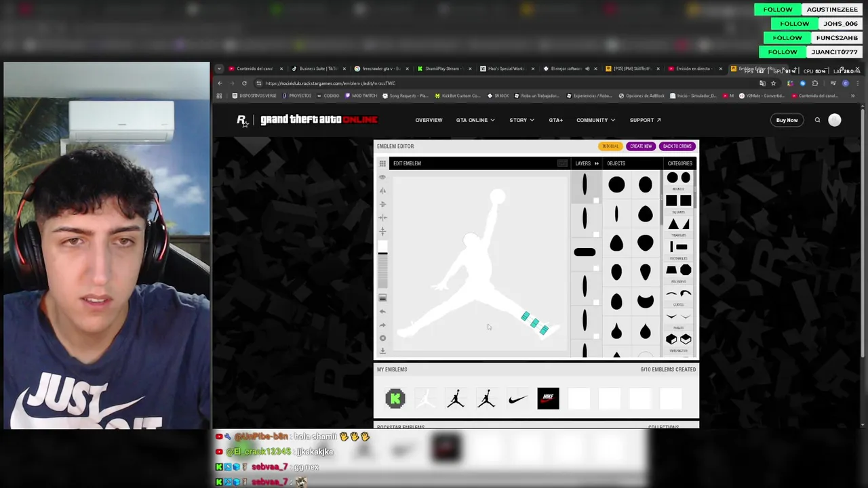Go to Overview in site navigation

tap(429, 120)
